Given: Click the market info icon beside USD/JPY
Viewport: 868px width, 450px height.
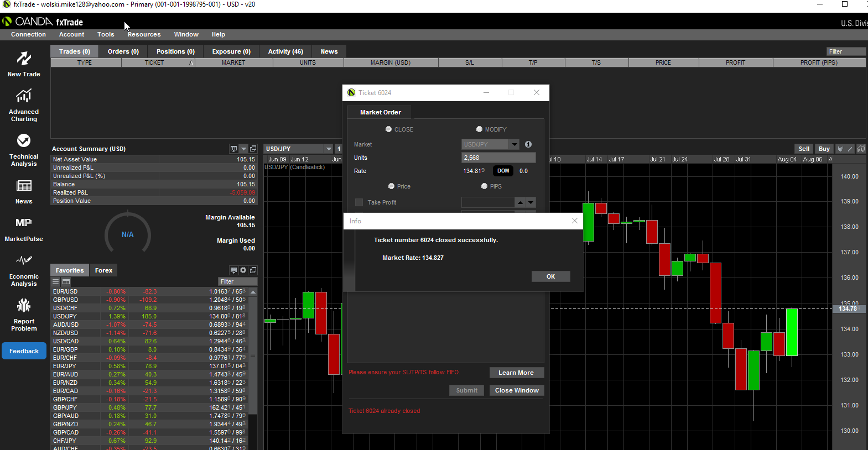Looking at the screenshot, I should click(528, 144).
